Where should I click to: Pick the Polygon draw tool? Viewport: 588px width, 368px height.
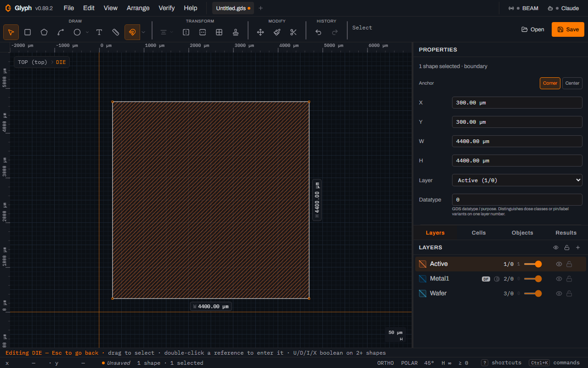44,32
